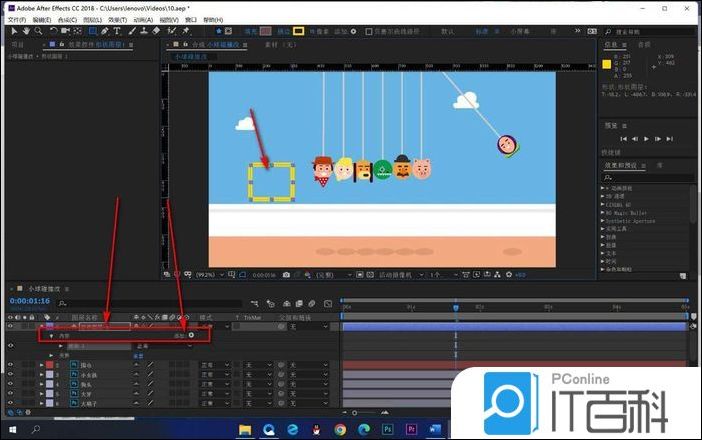Image resolution: width=702 pixels, height=440 pixels.
Task: Click the effects and presets search field
Action: pyautogui.click(x=650, y=177)
